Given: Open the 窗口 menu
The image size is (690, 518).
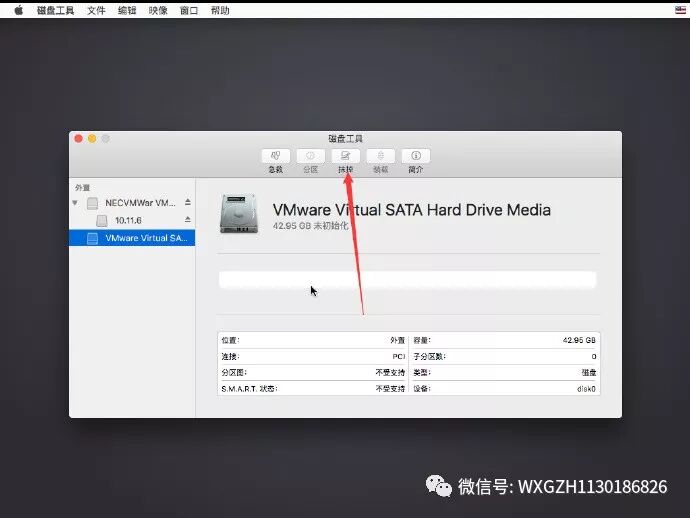Looking at the screenshot, I should click(189, 10).
